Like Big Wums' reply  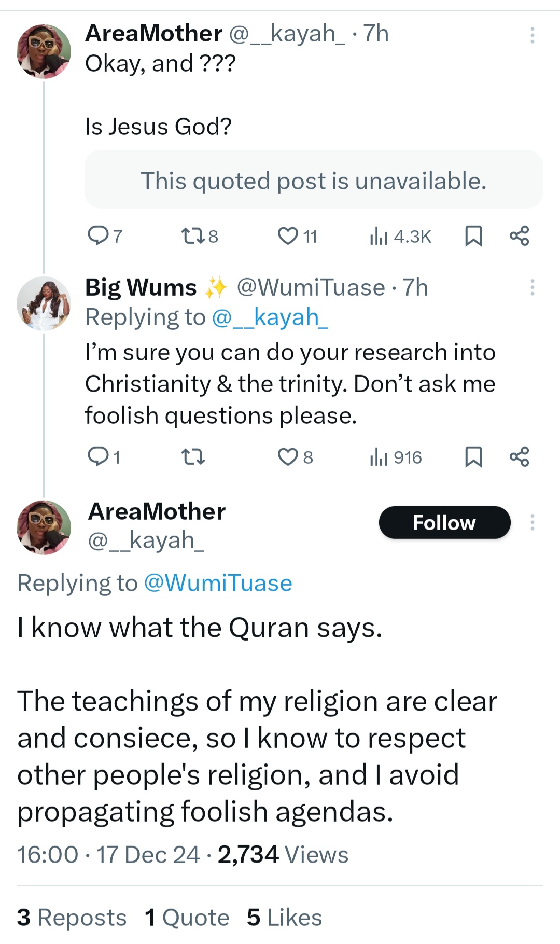coord(288,457)
